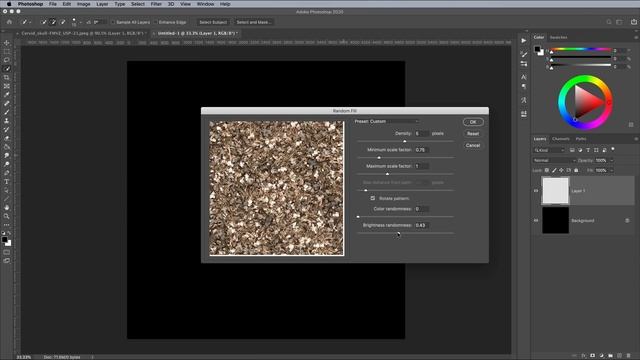The width and height of the screenshot is (640, 360).
Task: Select the Brush tool
Action: click(7, 112)
